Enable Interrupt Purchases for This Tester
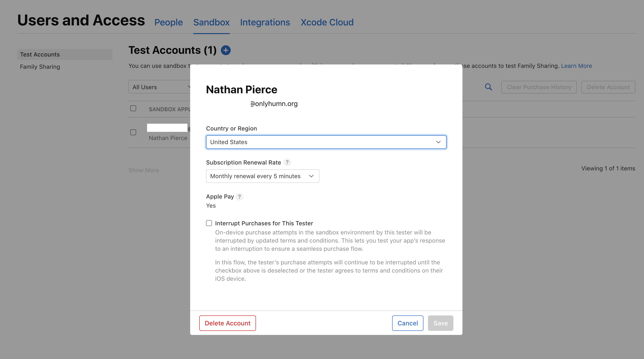This screenshot has width=644, height=359. [209, 223]
